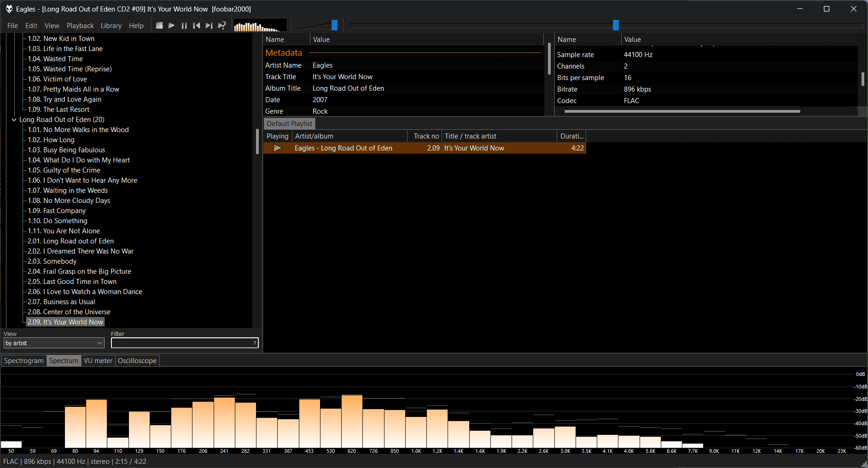The width and height of the screenshot is (868, 468).
Task: Click the Play button in the toolbar
Action: point(172,26)
